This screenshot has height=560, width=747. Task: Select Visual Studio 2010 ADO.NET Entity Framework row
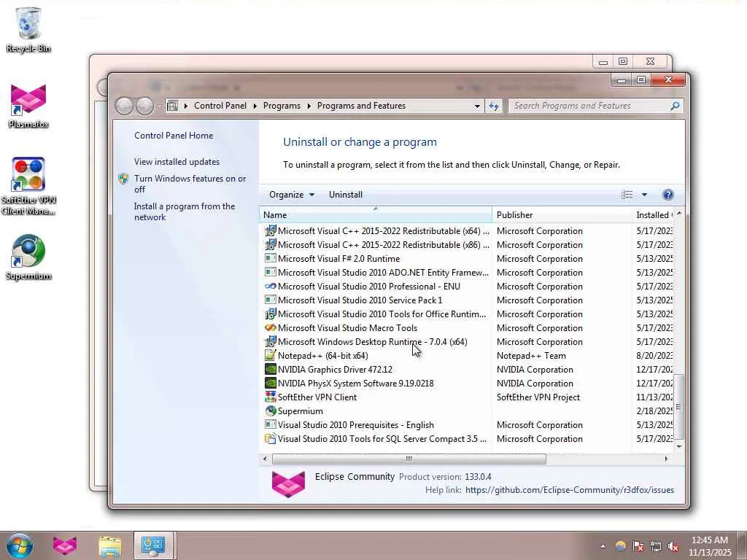(x=467, y=273)
